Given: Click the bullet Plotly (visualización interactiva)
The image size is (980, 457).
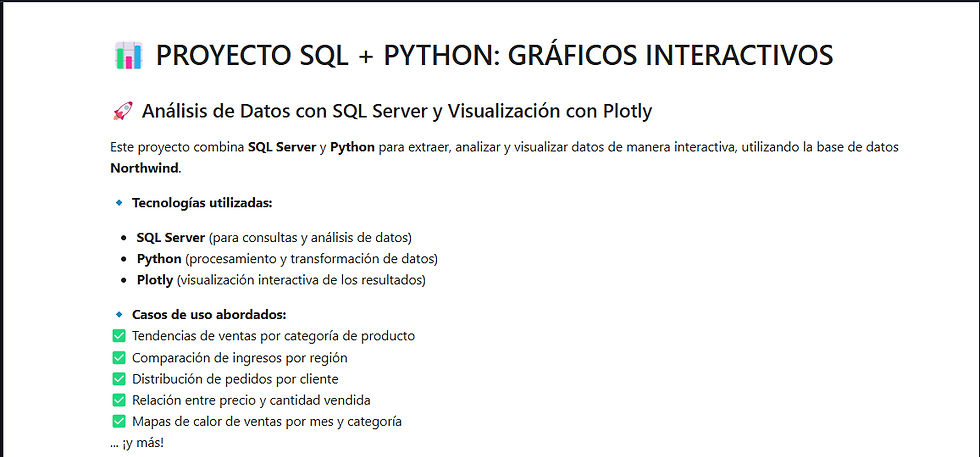Looking at the screenshot, I should tap(281, 280).
